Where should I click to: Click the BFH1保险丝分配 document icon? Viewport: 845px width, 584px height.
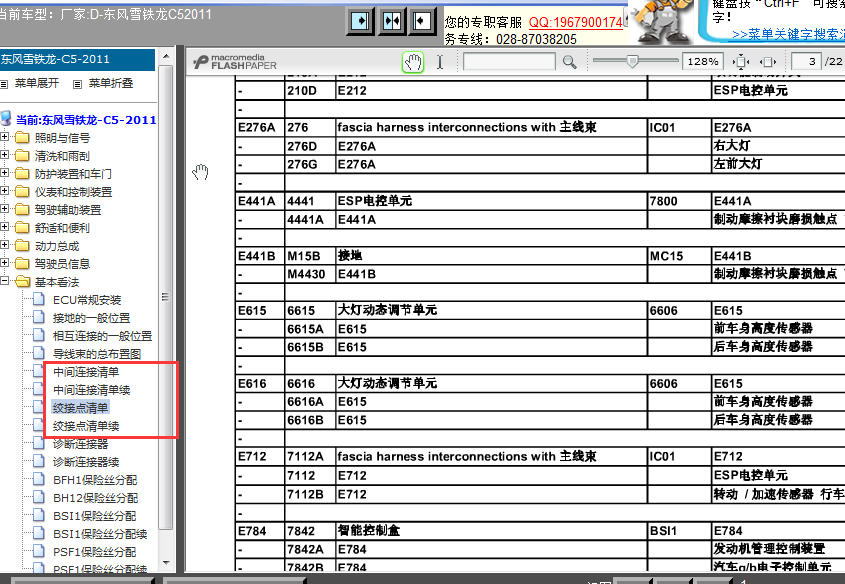coord(39,479)
